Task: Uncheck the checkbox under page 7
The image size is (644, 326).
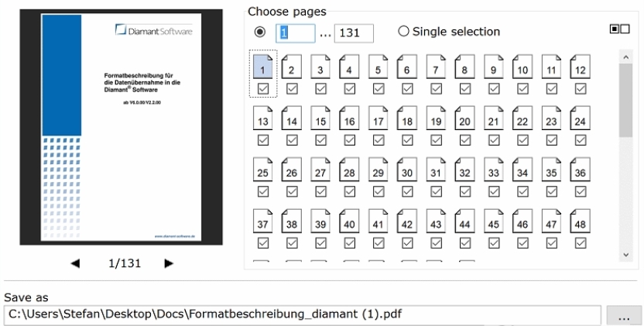Action: point(437,89)
